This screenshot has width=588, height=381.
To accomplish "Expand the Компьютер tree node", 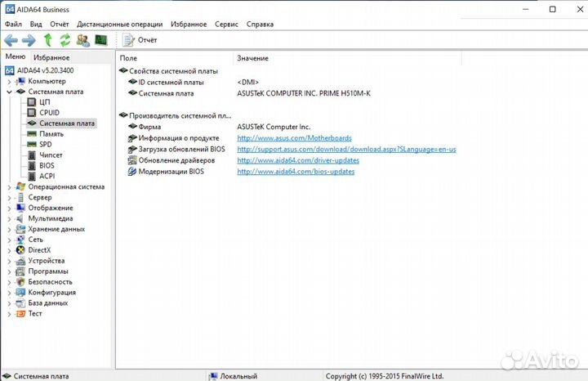I will (9, 82).
